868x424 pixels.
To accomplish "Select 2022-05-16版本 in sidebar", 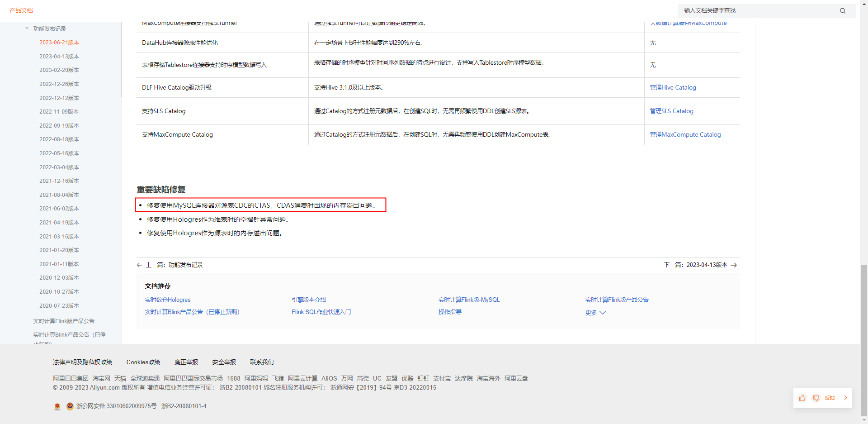I will click(x=59, y=153).
